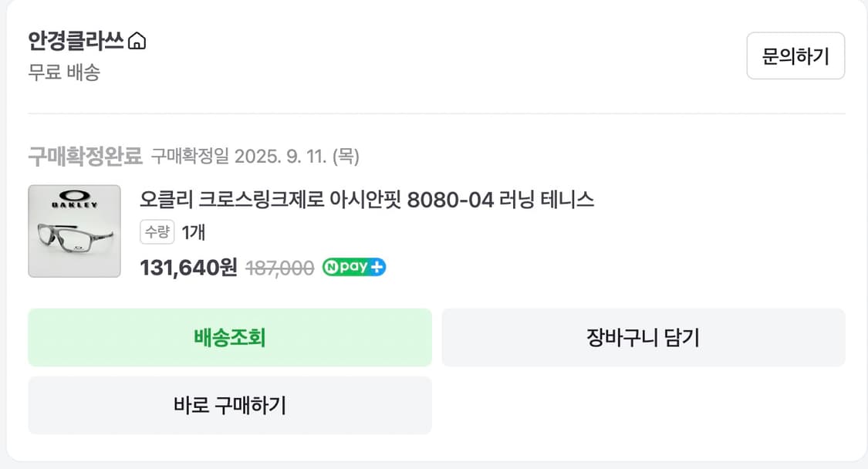Open the product thumbnail image
868x469 pixels.
pyautogui.click(x=74, y=231)
